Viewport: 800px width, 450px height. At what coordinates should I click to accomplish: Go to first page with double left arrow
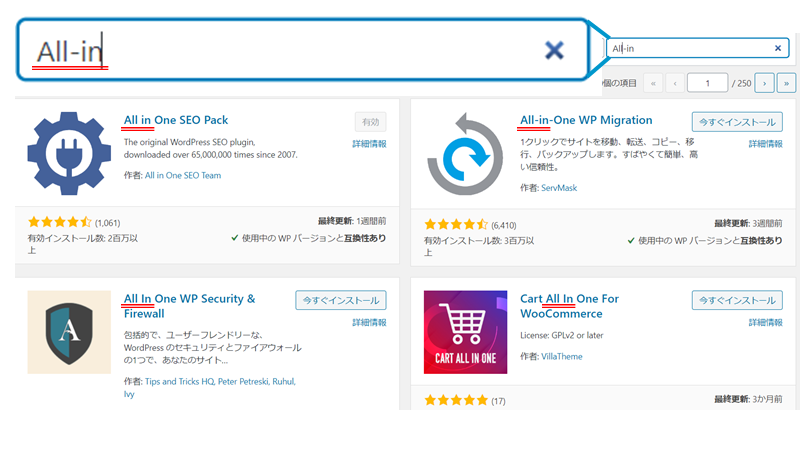pos(653,83)
